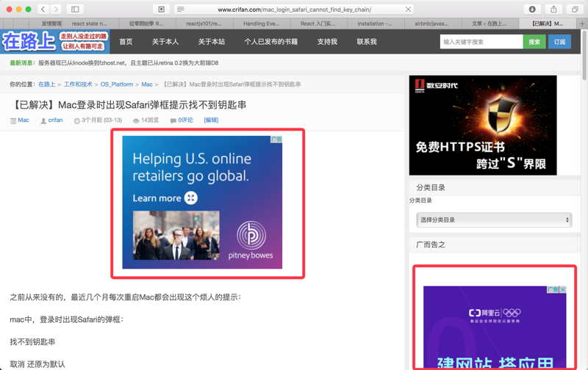Click the 在路上 site logo

pyautogui.click(x=54, y=42)
